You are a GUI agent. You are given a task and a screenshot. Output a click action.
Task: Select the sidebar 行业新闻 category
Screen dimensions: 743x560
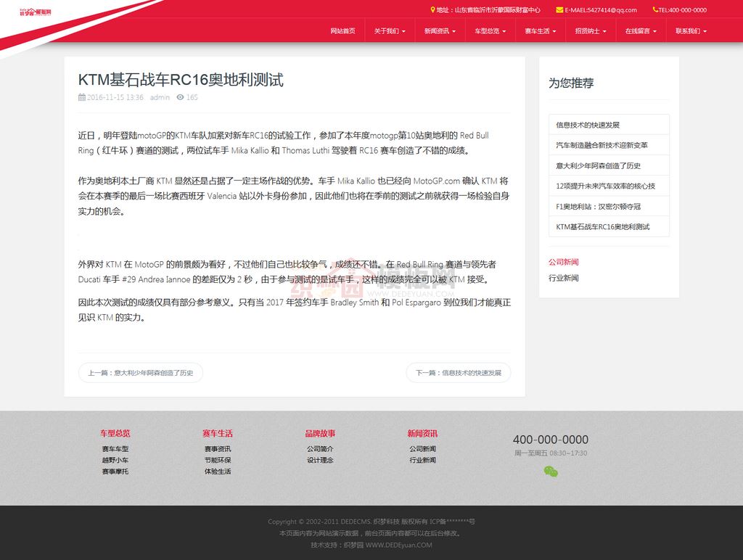click(x=563, y=278)
